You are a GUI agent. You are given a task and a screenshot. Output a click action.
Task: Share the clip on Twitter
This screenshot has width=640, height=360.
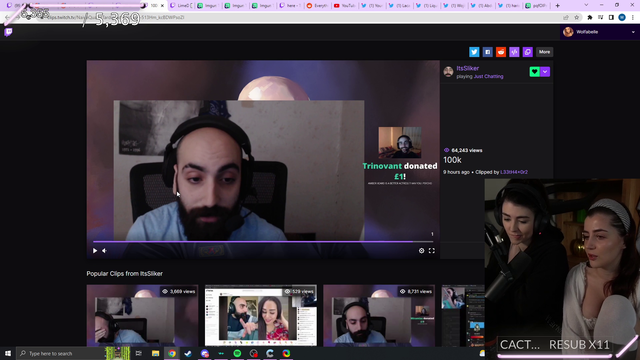[474, 52]
